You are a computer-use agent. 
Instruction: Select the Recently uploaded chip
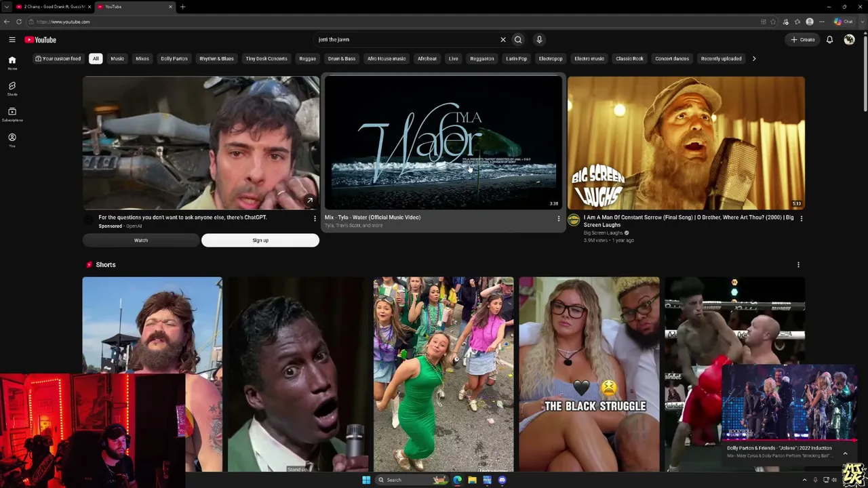point(721,59)
